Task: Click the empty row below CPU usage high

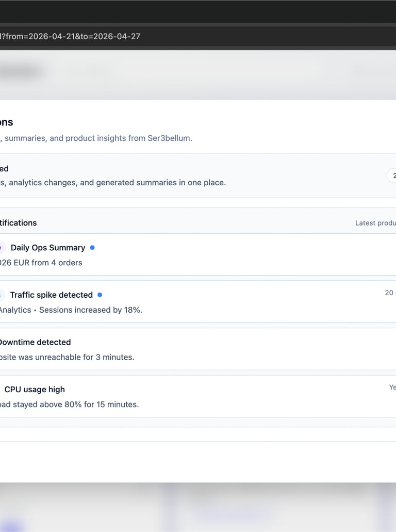Action: tap(198, 434)
